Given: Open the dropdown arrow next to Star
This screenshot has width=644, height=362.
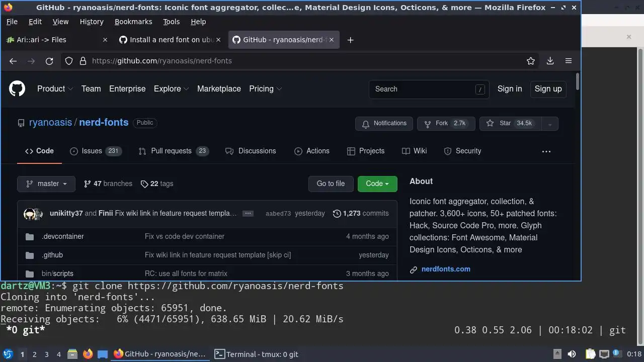Looking at the screenshot, I should 550,124.
